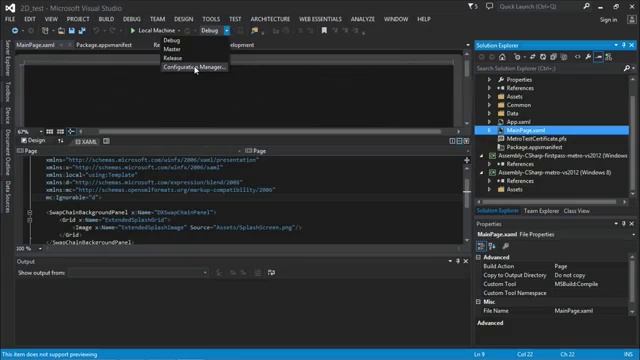Click the feedback speech bubble icon
This screenshot has width=640, height=360.
click(489, 7)
